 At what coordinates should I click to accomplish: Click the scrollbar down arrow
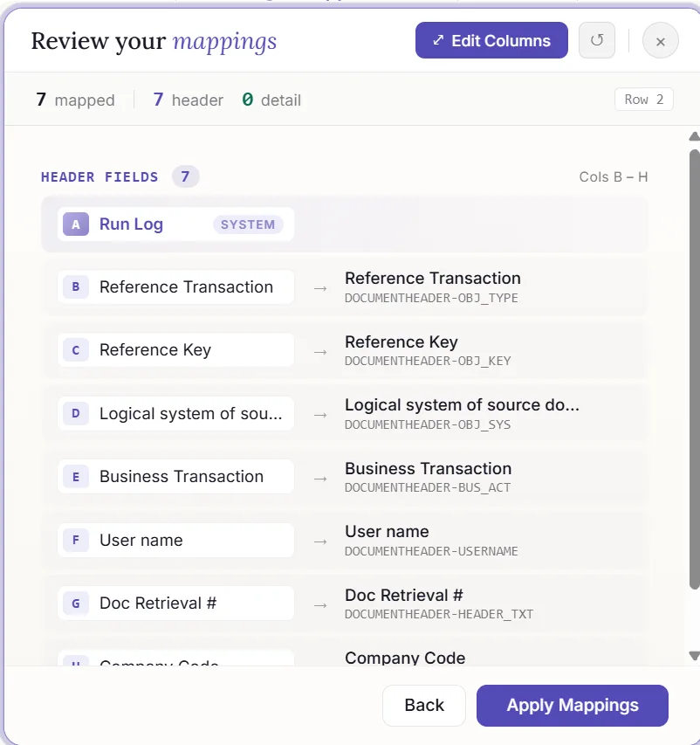(694, 656)
